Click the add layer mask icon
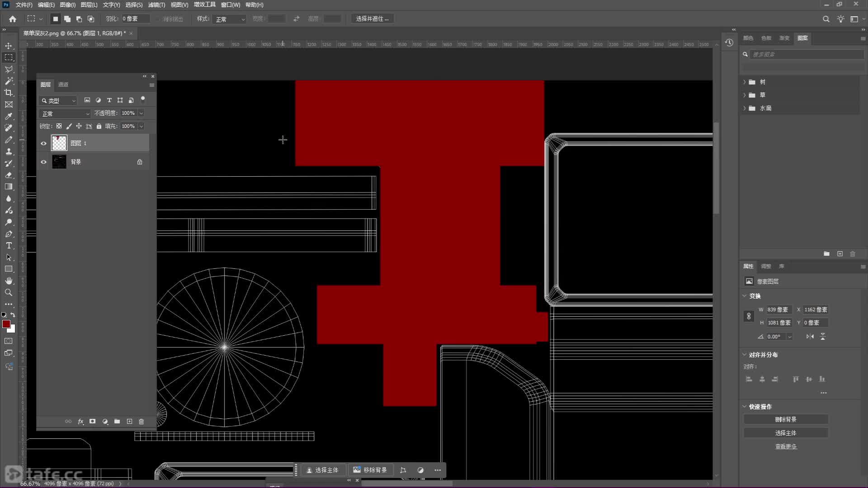This screenshot has height=488, width=868. [x=92, y=421]
